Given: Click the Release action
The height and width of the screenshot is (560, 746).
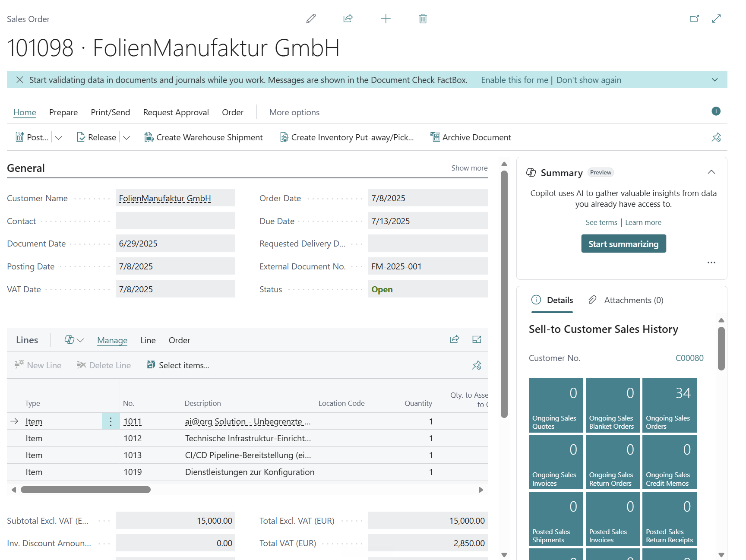Looking at the screenshot, I should 96,137.
